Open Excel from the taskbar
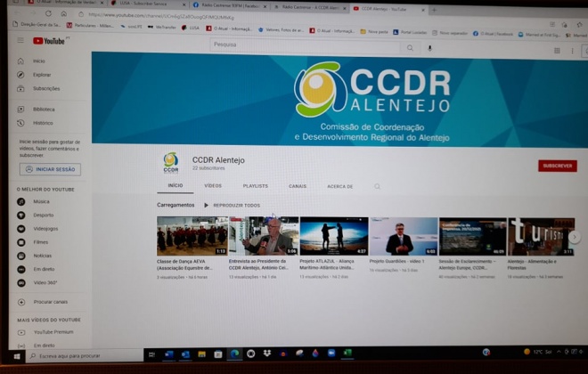The width and height of the screenshot is (588, 374). (x=347, y=353)
